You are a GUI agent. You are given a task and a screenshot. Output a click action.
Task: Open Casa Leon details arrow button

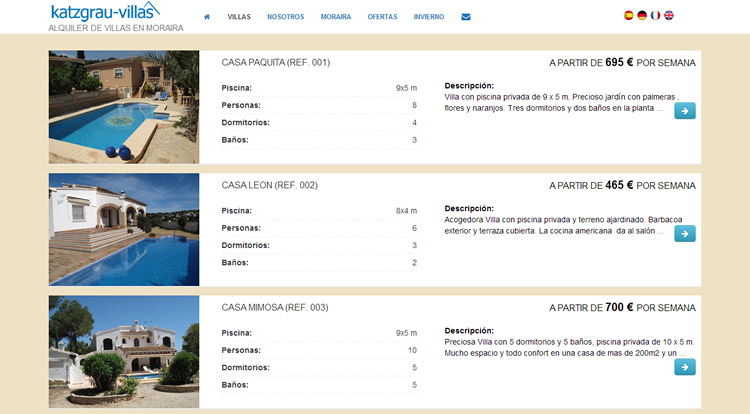[x=685, y=234]
